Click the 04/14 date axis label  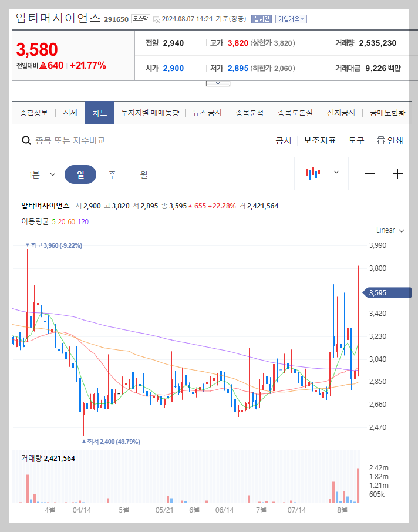pos(82,510)
